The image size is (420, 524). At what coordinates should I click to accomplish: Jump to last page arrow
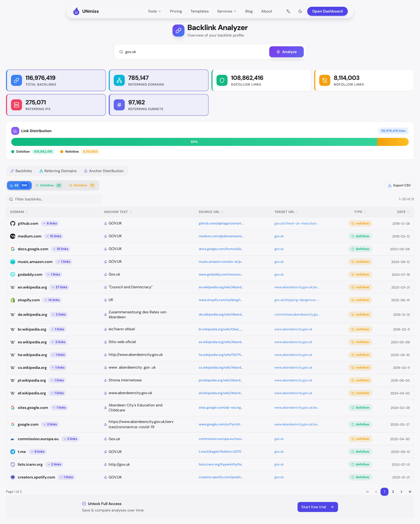pos(410,492)
